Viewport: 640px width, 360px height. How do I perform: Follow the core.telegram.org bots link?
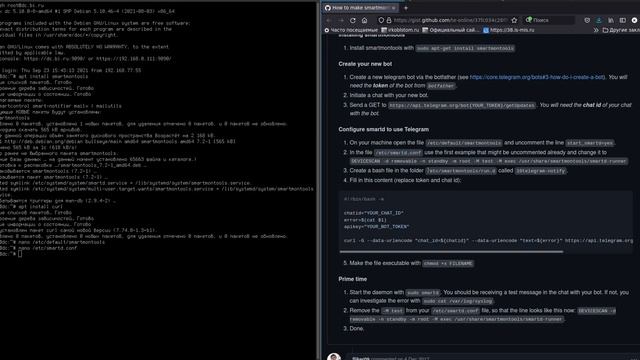(x=537, y=77)
